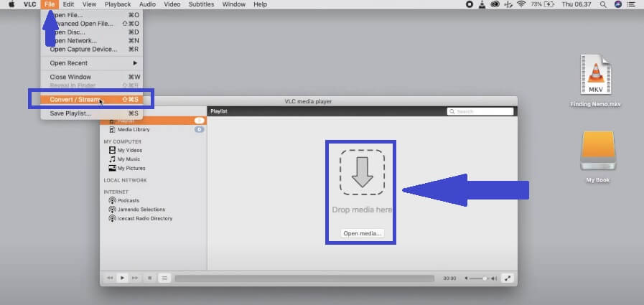Click the Media Library icon
The height and width of the screenshot is (305, 644).
tap(112, 129)
